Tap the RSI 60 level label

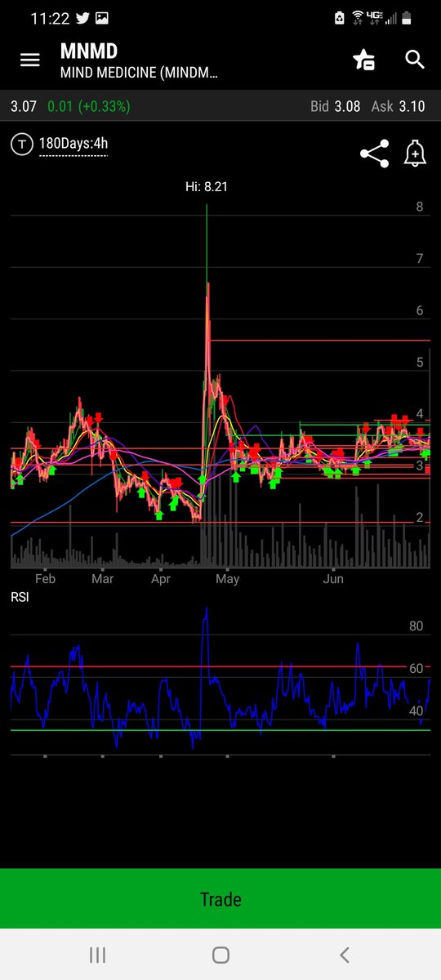416,669
